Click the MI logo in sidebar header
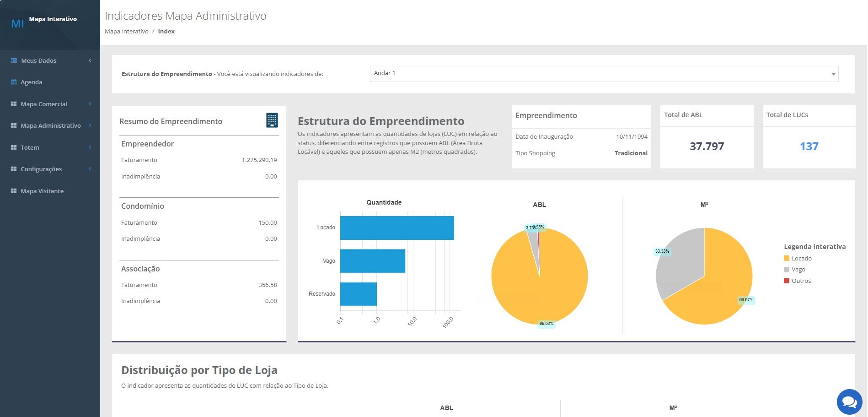 pyautogui.click(x=17, y=24)
